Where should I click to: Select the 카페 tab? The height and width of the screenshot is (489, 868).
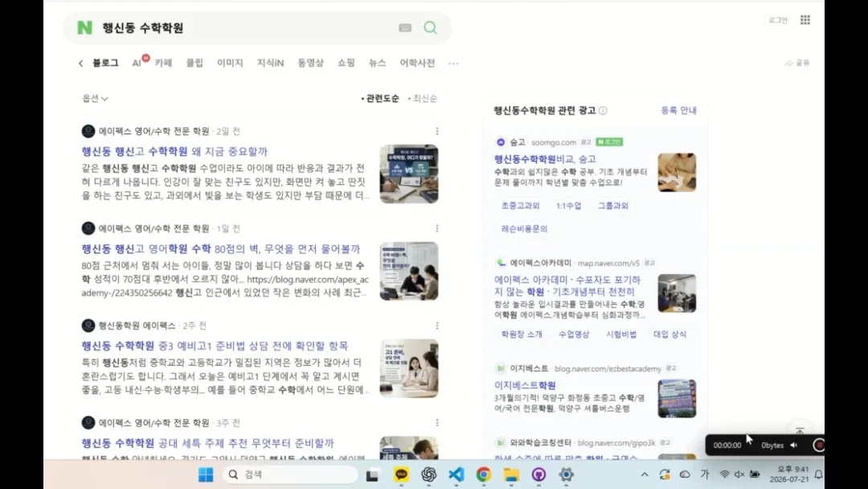pyautogui.click(x=163, y=63)
